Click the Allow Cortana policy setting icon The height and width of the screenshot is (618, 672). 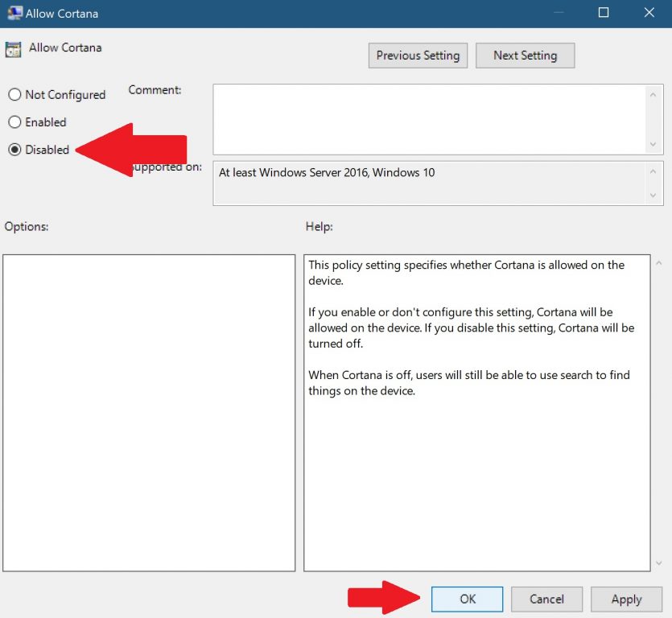tap(14, 50)
